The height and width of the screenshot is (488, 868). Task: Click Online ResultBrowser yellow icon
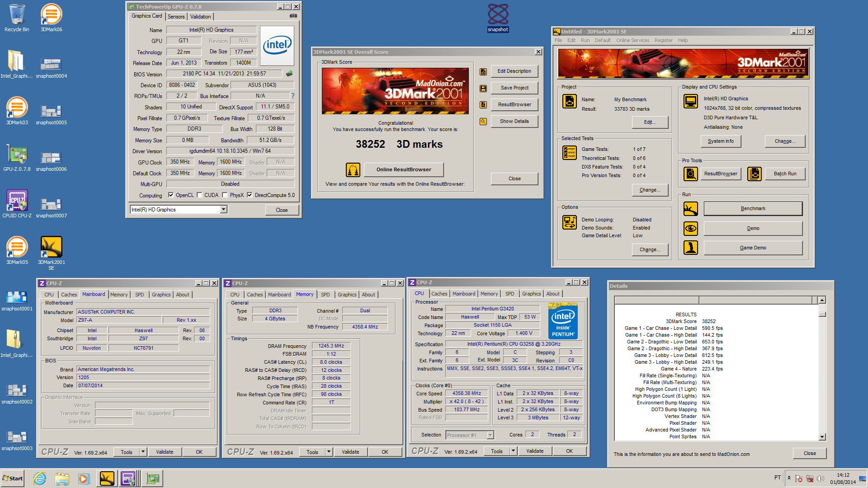(x=353, y=170)
